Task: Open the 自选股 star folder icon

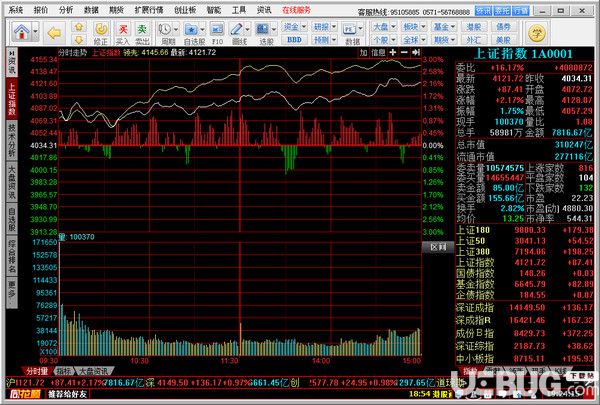Action: tap(191, 29)
